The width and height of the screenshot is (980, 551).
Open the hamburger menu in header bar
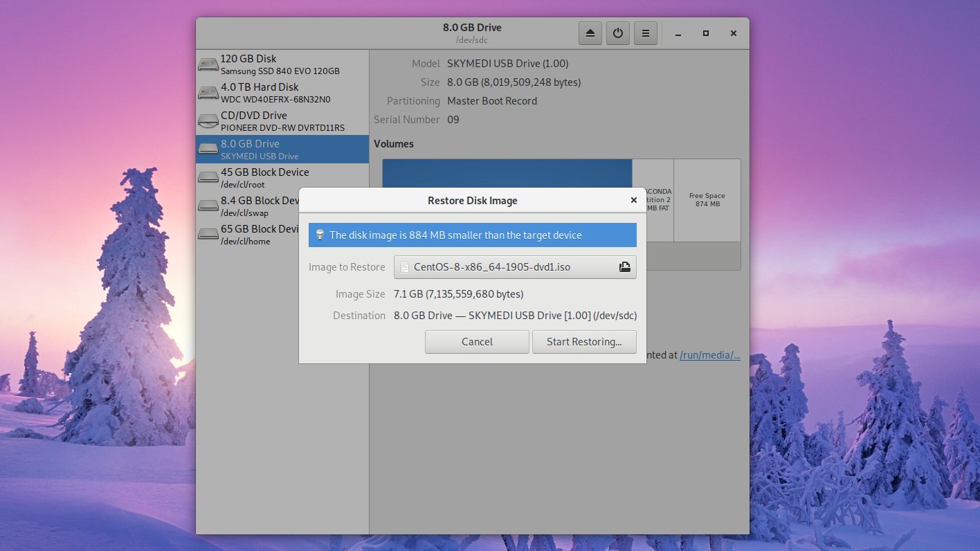tap(645, 33)
